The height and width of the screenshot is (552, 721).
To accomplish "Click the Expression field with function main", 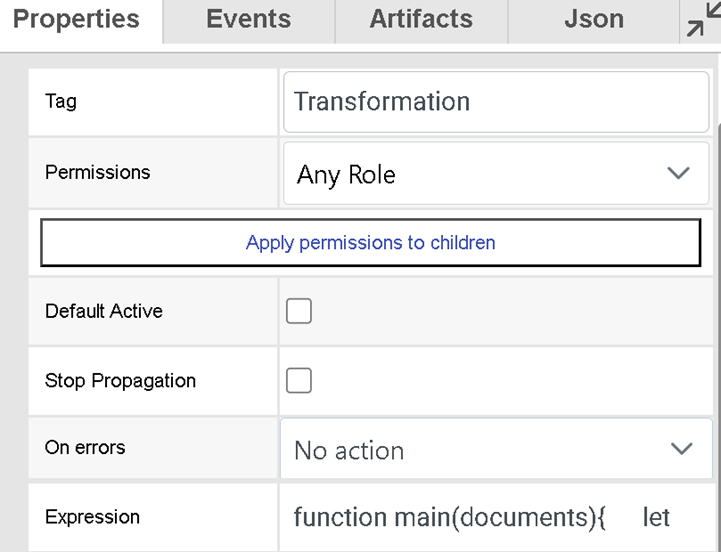I will point(495,518).
